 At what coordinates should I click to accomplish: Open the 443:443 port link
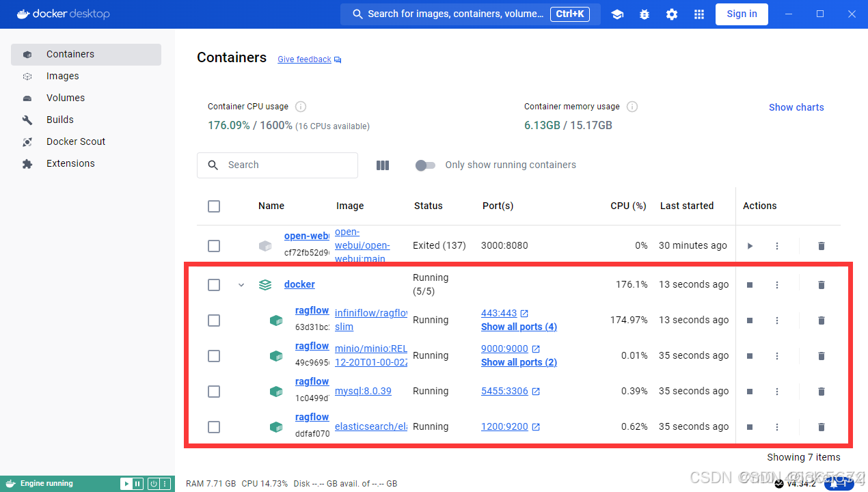[504, 314]
